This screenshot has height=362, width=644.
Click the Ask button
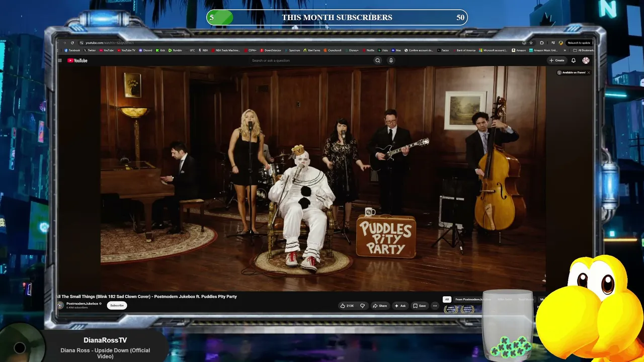pyautogui.click(x=400, y=306)
